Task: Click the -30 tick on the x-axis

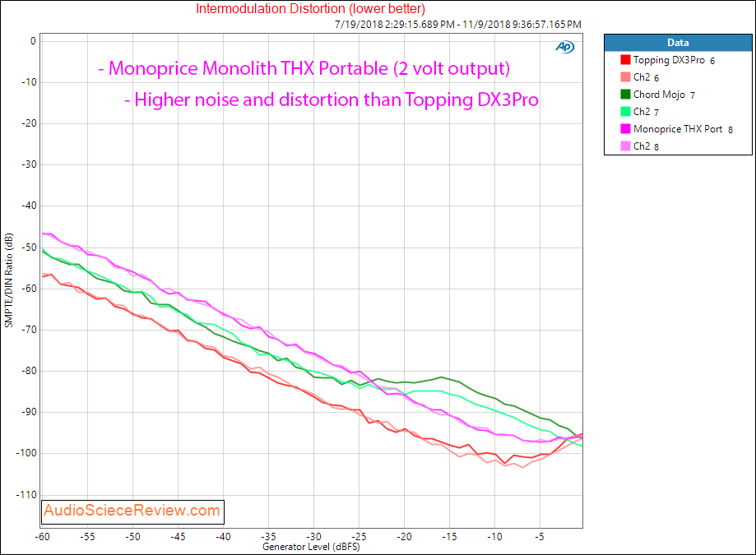Action: pyautogui.click(x=313, y=537)
